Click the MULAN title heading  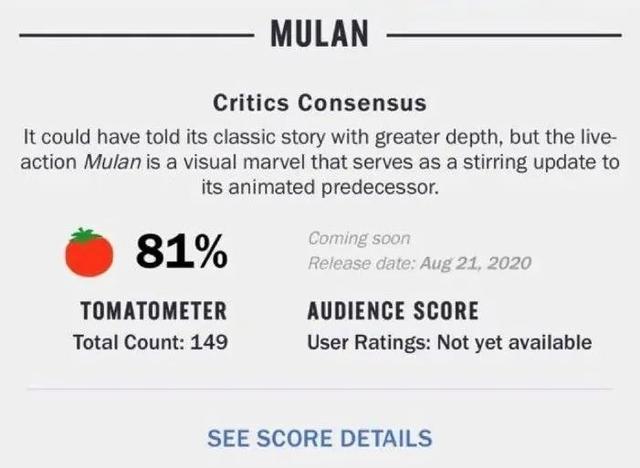point(320,33)
